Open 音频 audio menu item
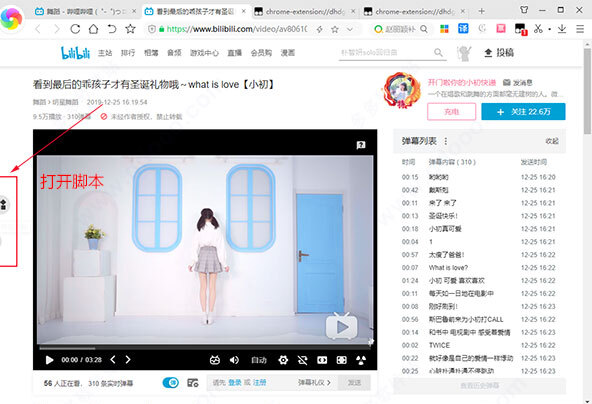The height and width of the screenshot is (404, 592). pos(174,53)
